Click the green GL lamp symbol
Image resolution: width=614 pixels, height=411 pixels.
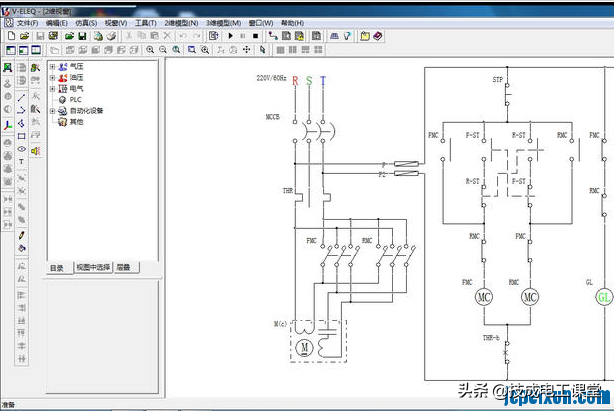point(603,297)
